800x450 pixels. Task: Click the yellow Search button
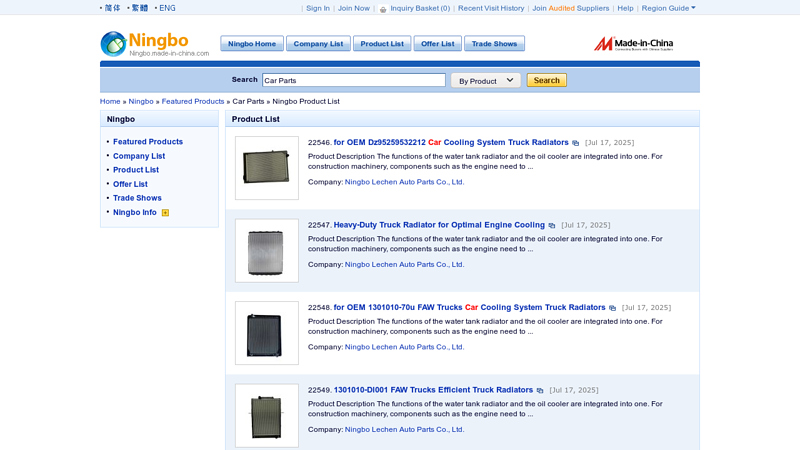pos(546,80)
